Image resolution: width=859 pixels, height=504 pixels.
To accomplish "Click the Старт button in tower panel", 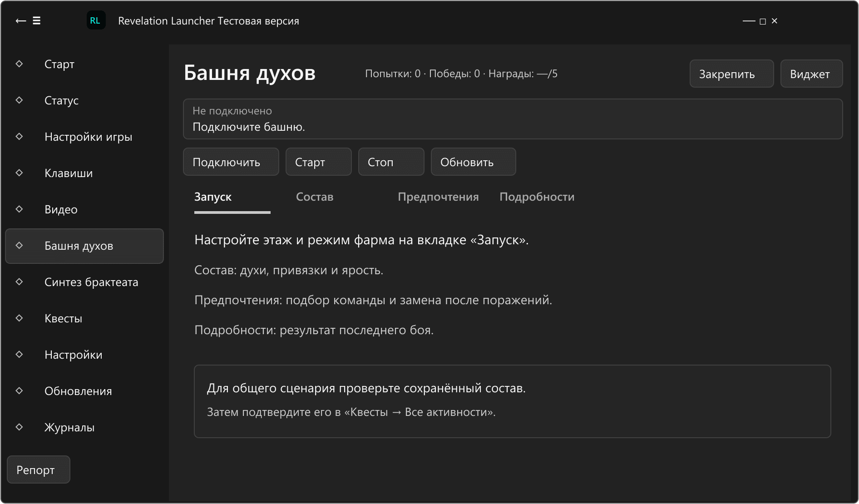I will pyautogui.click(x=319, y=162).
